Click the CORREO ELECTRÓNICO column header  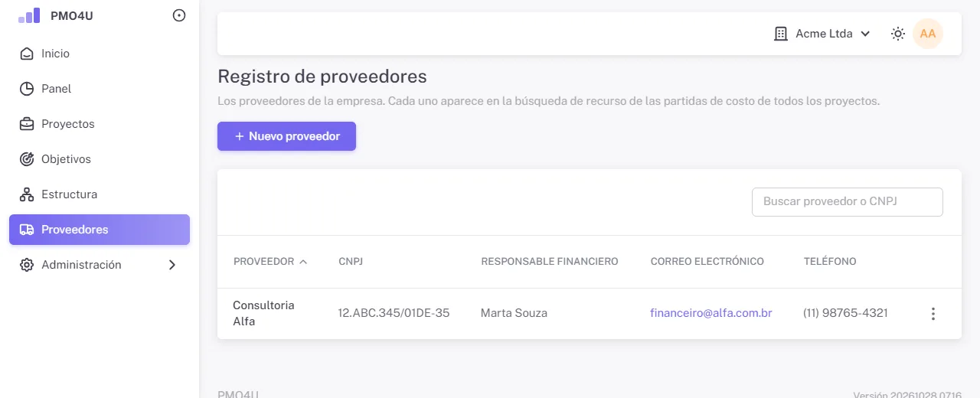(707, 262)
